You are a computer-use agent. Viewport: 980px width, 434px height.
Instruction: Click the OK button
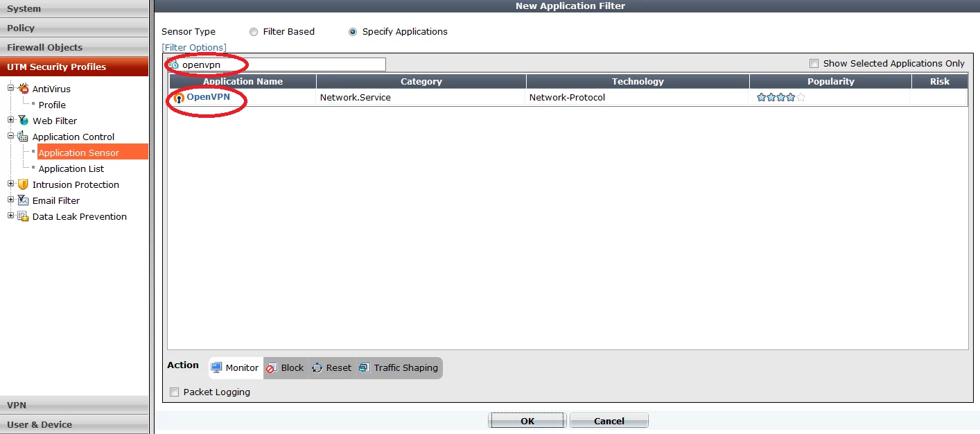coord(528,421)
